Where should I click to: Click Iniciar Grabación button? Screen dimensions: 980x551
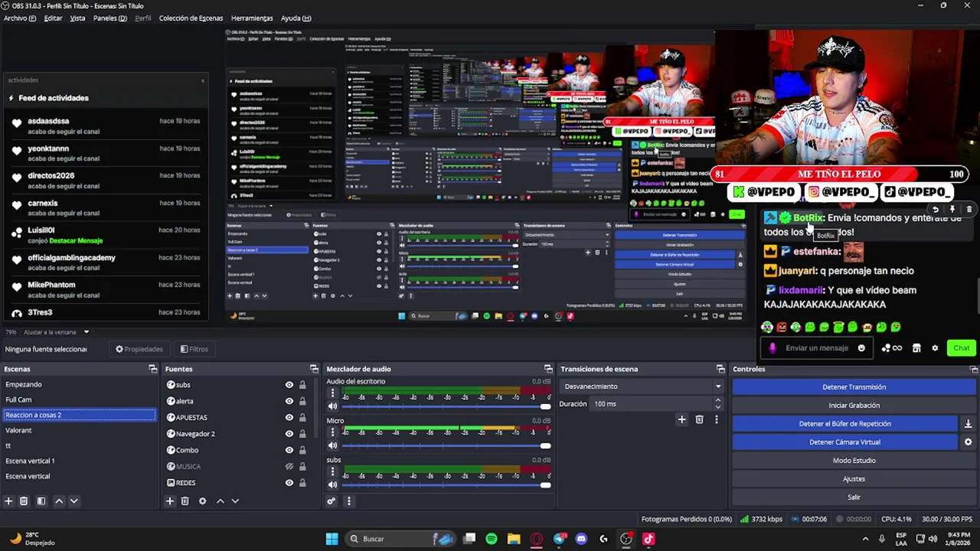pyautogui.click(x=854, y=406)
